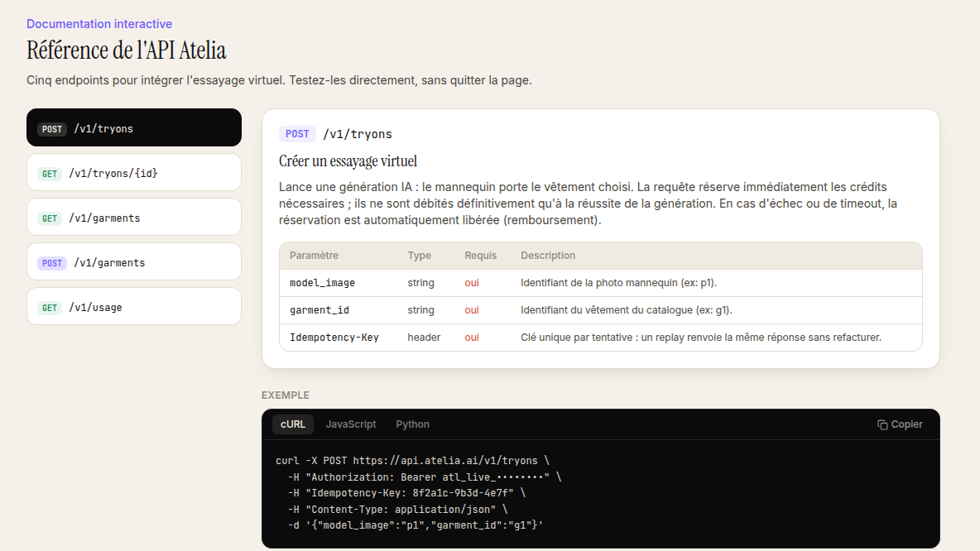The image size is (980, 551).
Task: Click 'oui' in the model_image row
Action: click(x=472, y=283)
